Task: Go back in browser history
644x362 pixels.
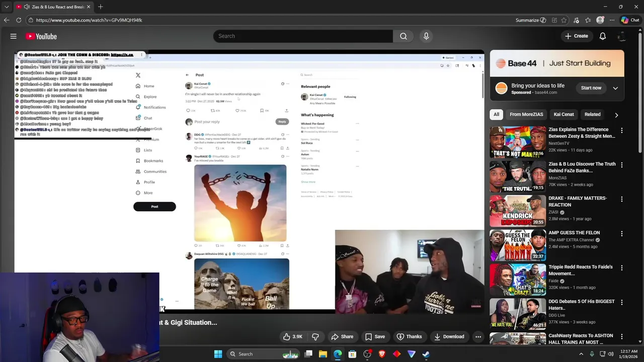Action: 7,20
